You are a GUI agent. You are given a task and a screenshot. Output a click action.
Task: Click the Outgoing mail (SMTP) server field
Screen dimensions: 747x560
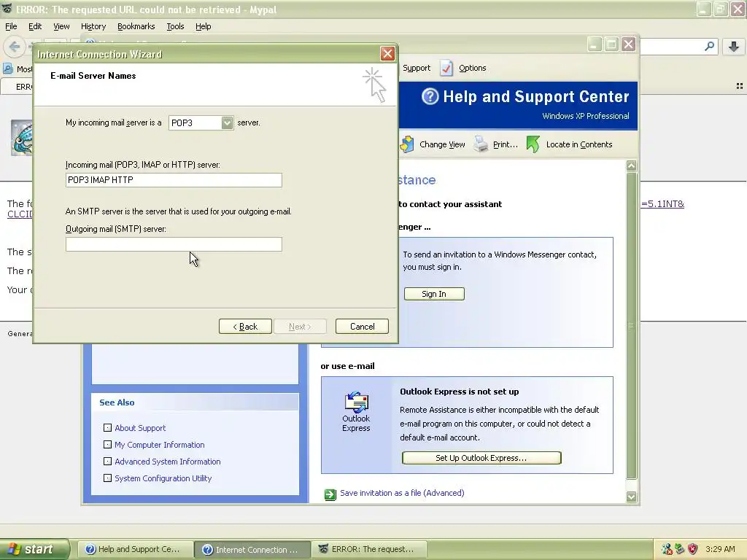point(174,244)
